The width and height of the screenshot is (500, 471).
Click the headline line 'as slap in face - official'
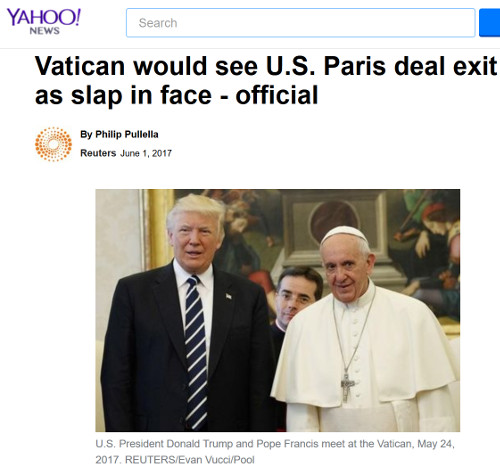177,95
